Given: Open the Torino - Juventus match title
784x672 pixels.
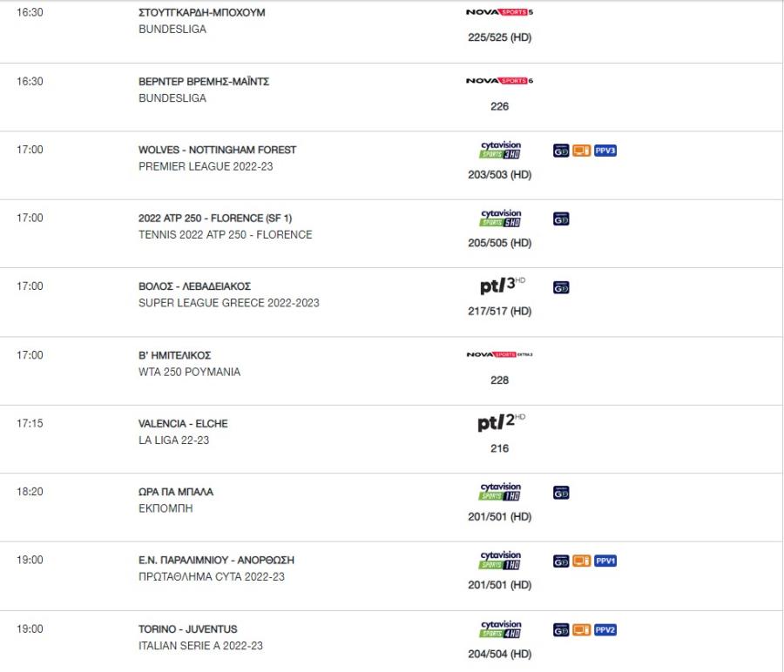Looking at the screenshot, I should [188, 629].
